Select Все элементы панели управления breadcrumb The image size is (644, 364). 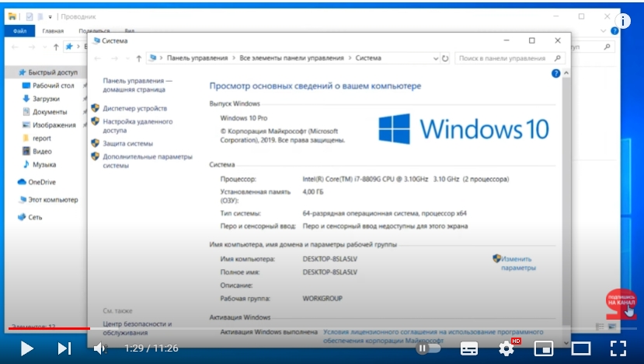[291, 58]
